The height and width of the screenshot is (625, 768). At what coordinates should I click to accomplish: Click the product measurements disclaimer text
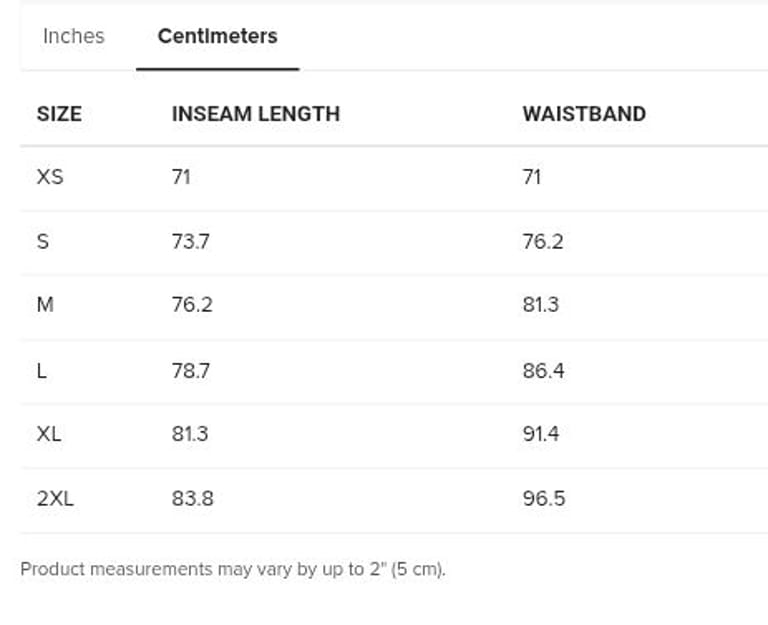pos(233,569)
